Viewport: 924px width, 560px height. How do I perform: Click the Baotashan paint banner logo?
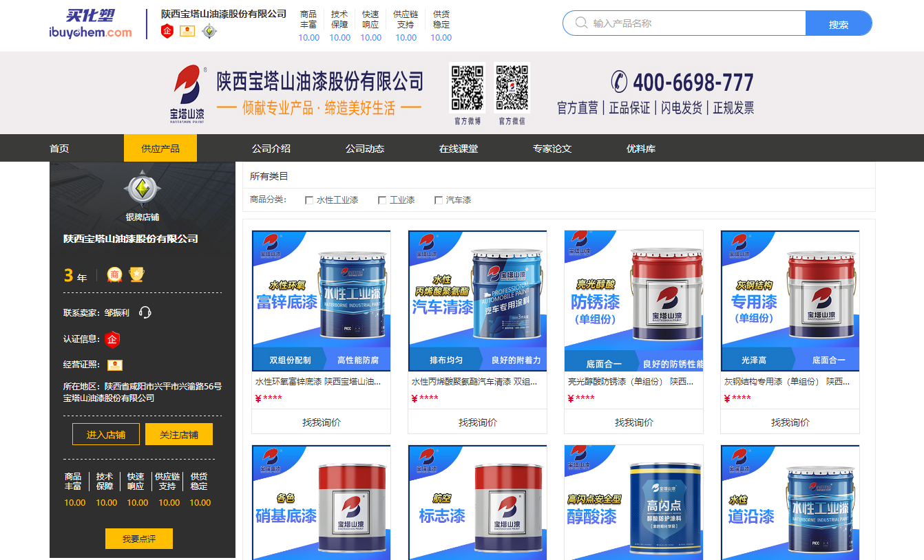pos(187,94)
